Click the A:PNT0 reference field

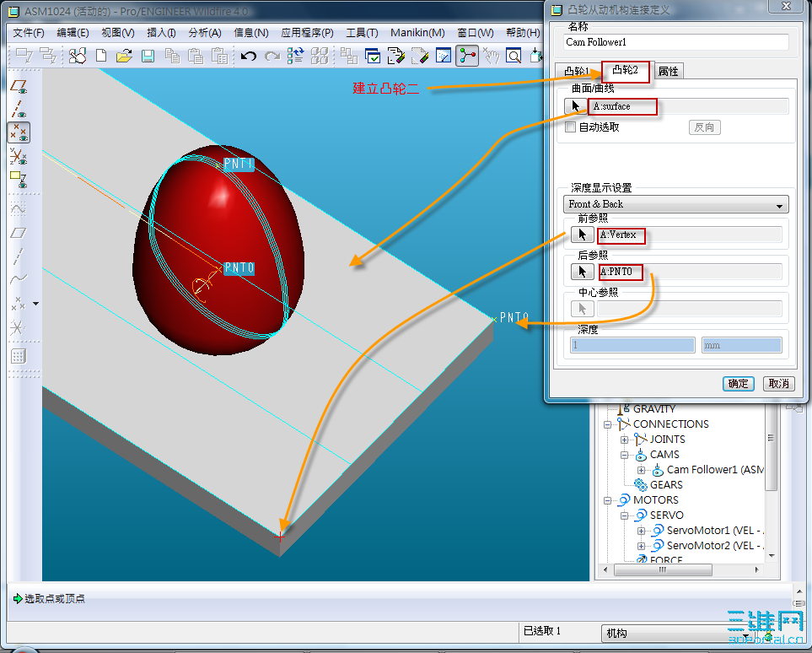[689, 272]
